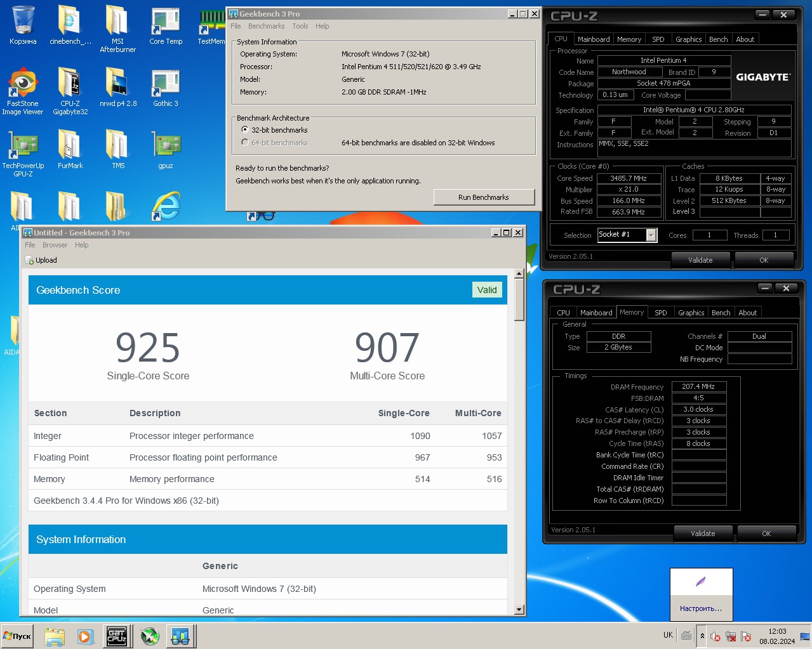Viewport: 812px width, 649px height.
Task: Open About tab in upper CPU-Z window
Action: pyautogui.click(x=745, y=39)
